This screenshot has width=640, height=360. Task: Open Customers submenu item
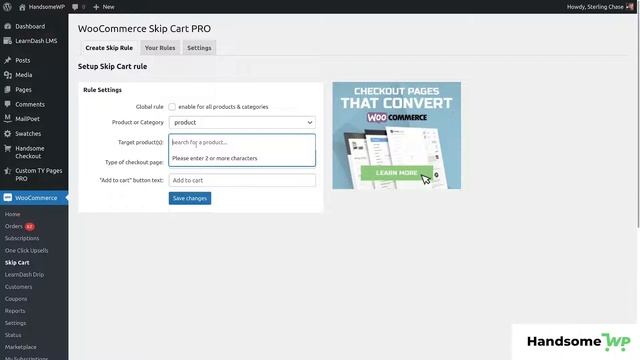coord(18,287)
